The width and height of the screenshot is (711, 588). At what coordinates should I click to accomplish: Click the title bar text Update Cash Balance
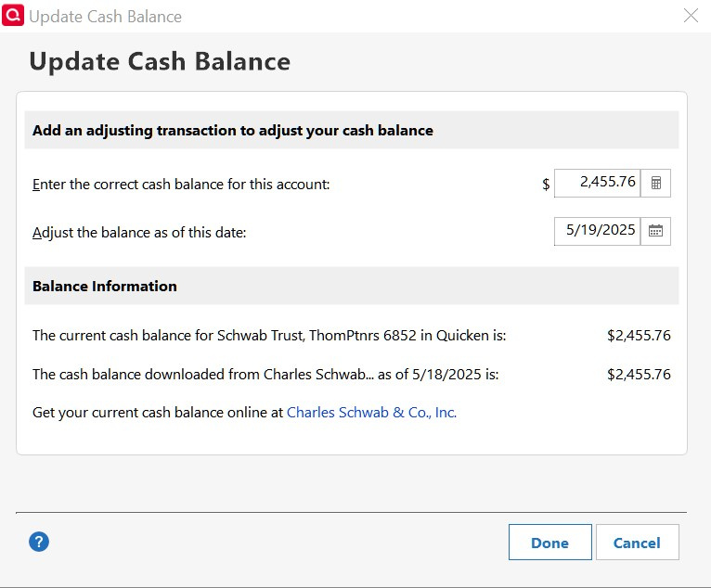[x=106, y=17]
